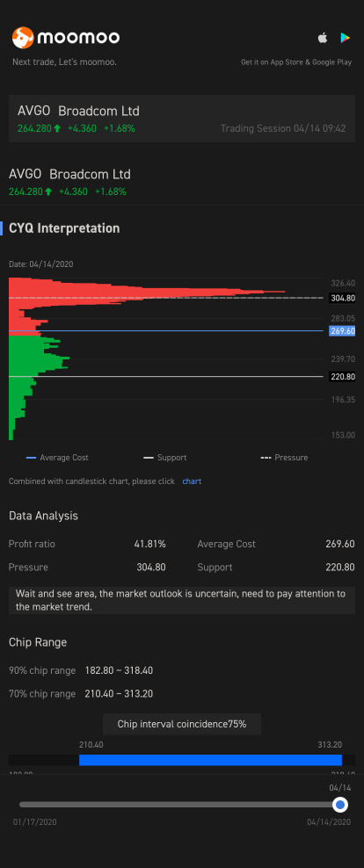Viewport: 364px width, 868px height.
Task: Click the date slider handle at 04/14
Action: (340, 805)
